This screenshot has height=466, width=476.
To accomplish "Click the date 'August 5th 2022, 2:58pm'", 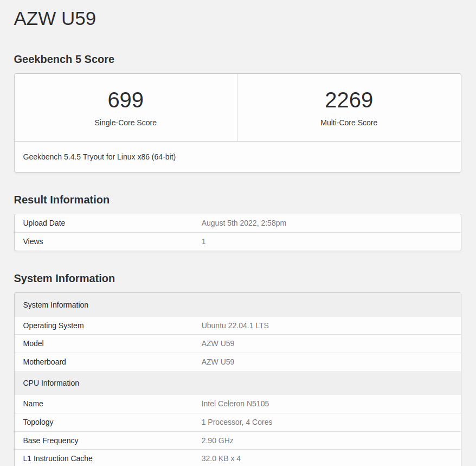I will click(x=244, y=223).
